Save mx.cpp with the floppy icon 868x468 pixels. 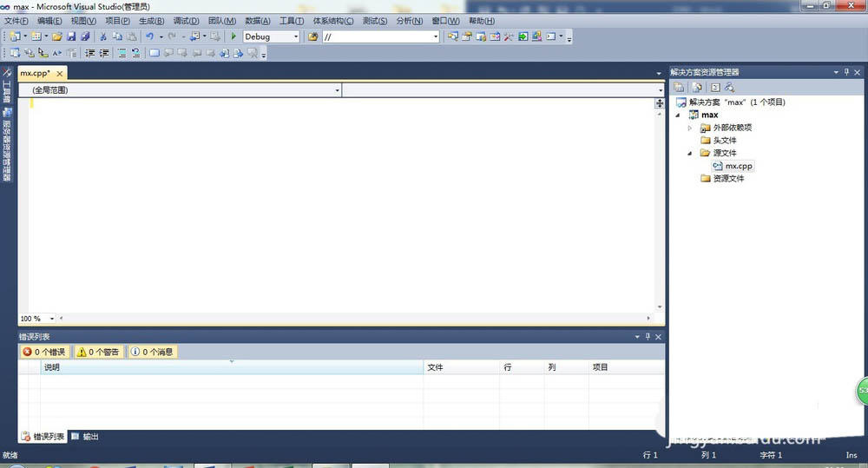coord(71,36)
